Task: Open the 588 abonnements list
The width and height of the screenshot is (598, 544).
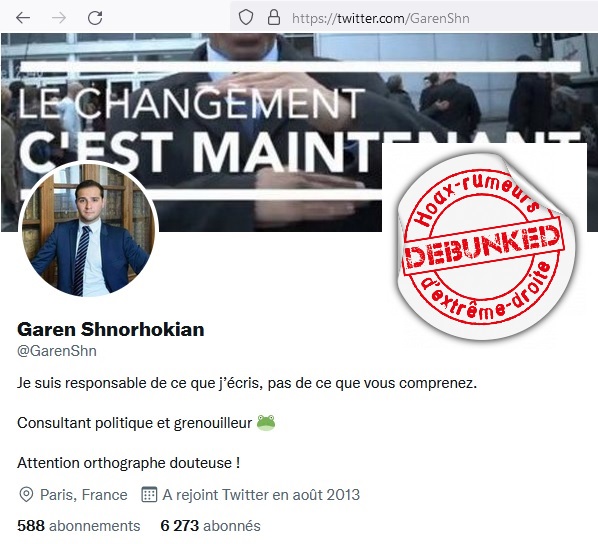Action: click(79, 526)
